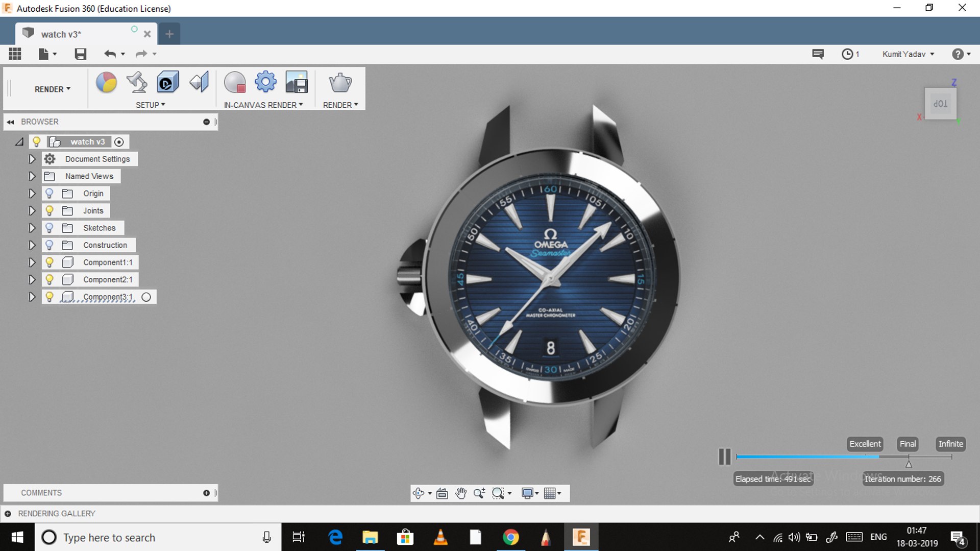Click the render quality slider triangle marker
This screenshot has width=980, height=551.
[x=909, y=464]
